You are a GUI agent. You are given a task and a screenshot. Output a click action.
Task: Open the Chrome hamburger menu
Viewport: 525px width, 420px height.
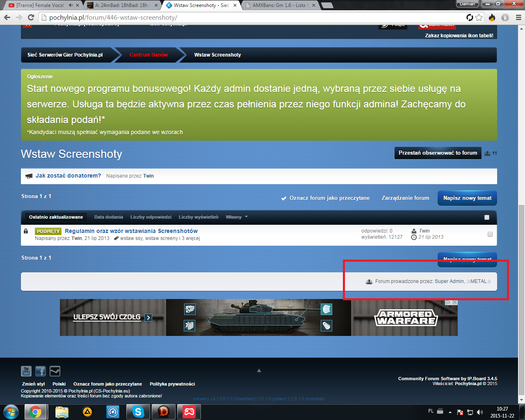pyautogui.click(x=518, y=18)
